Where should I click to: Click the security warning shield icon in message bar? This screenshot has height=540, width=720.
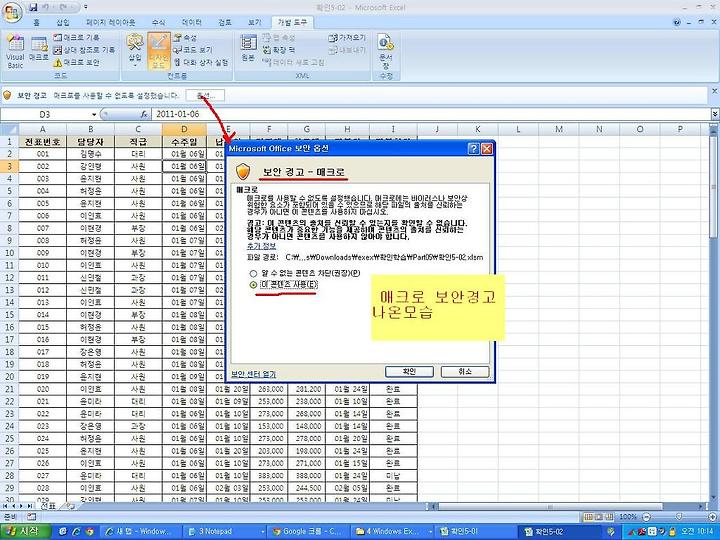[x=7, y=96]
